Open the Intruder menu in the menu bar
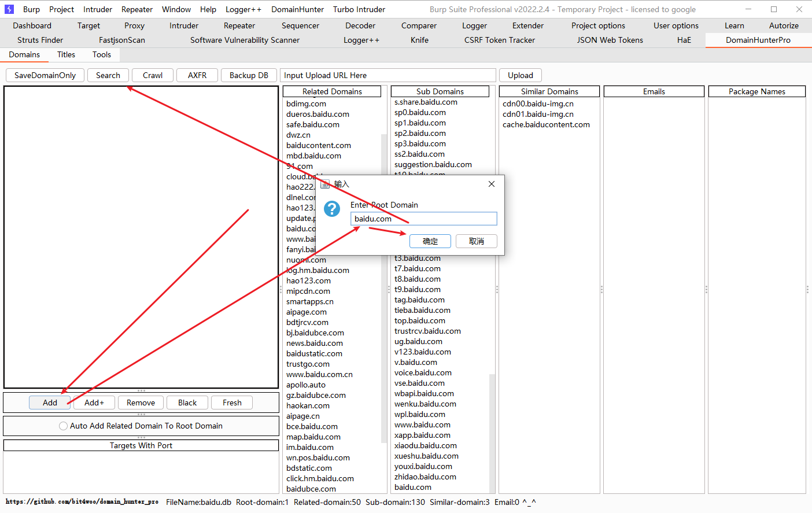Viewport: 812px width, 513px height. (x=98, y=9)
